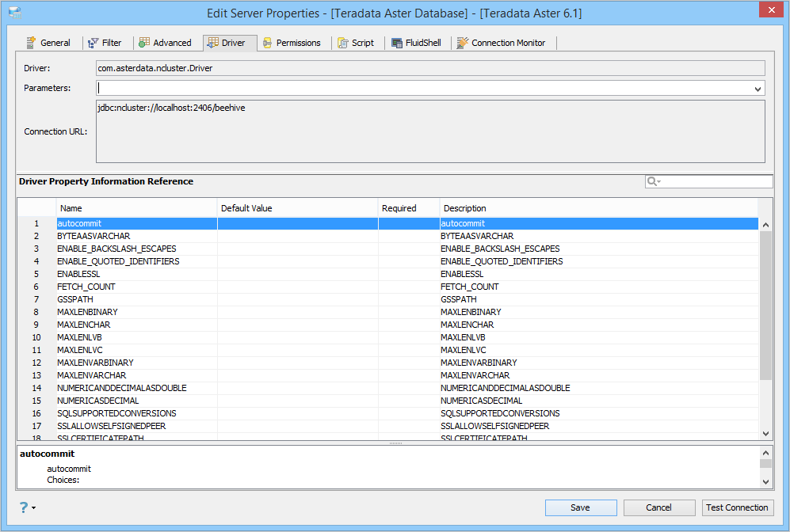The width and height of the screenshot is (790, 532).
Task: Click the Script tab document icon
Action: click(x=343, y=44)
